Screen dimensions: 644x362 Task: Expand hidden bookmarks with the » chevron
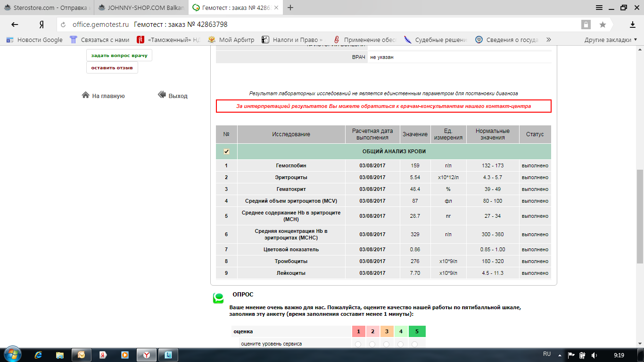coord(548,40)
